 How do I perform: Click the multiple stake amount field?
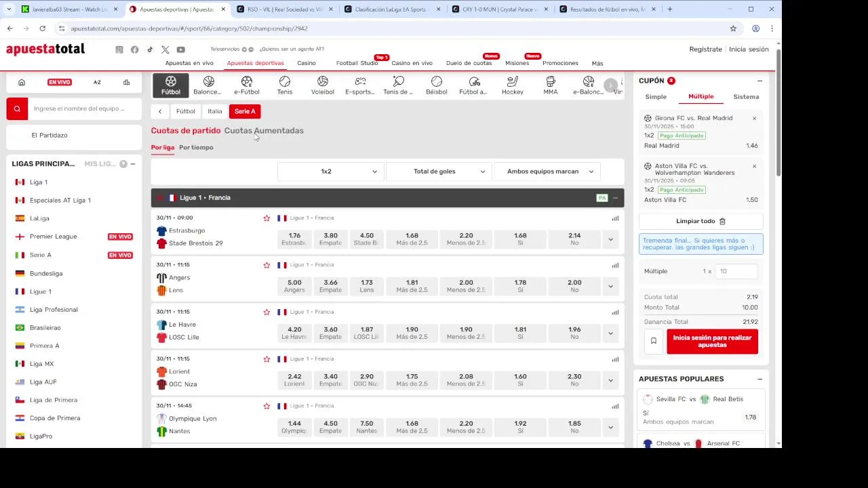[x=736, y=271]
